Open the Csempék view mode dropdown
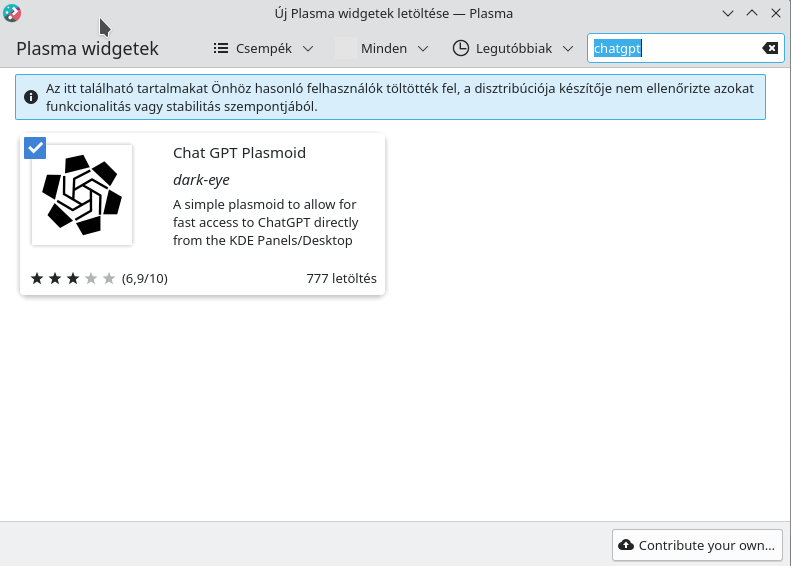Viewport: 791px width, 566px height. (263, 48)
